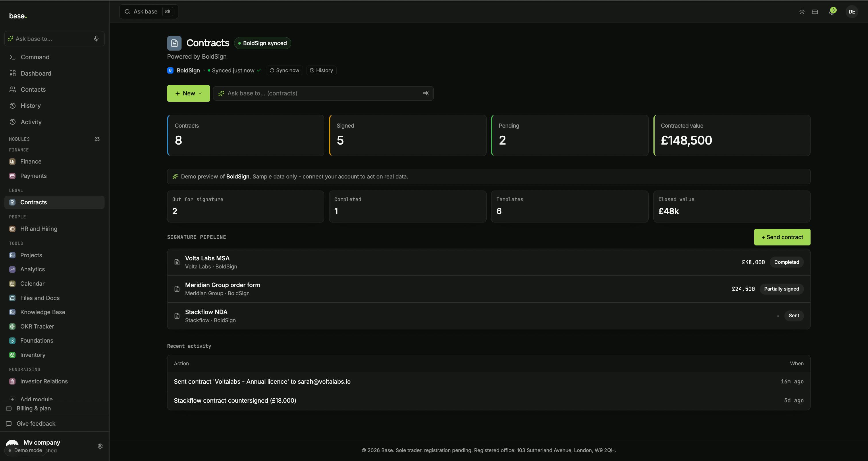This screenshot has height=461, width=868.
Task: Click the My company workspace name
Action: [42, 442]
